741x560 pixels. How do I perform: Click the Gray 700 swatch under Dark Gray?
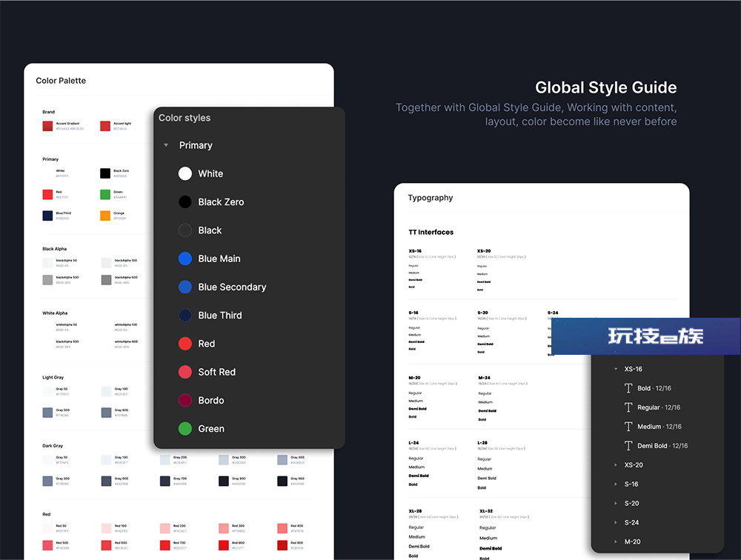click(165, 481)
